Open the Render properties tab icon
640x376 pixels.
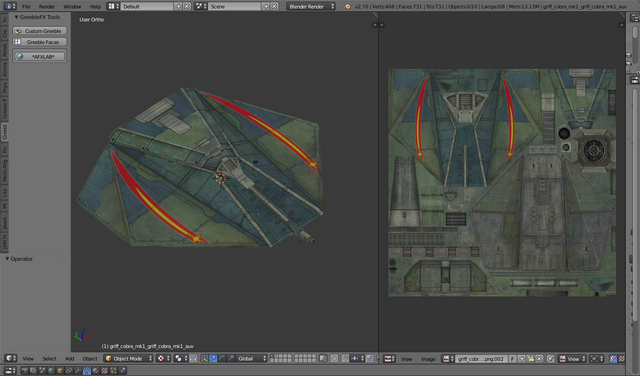tap(24, 370)
